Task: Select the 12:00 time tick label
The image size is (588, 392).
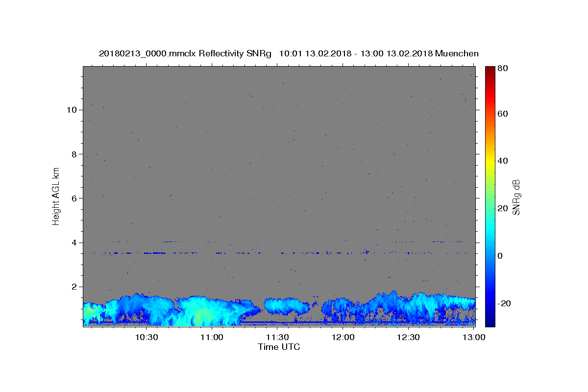Action: point(343,338)
